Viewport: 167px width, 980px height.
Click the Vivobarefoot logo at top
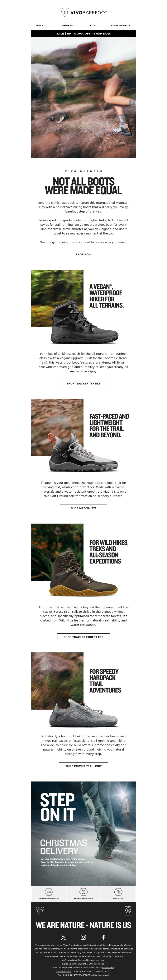coord(83,13)
